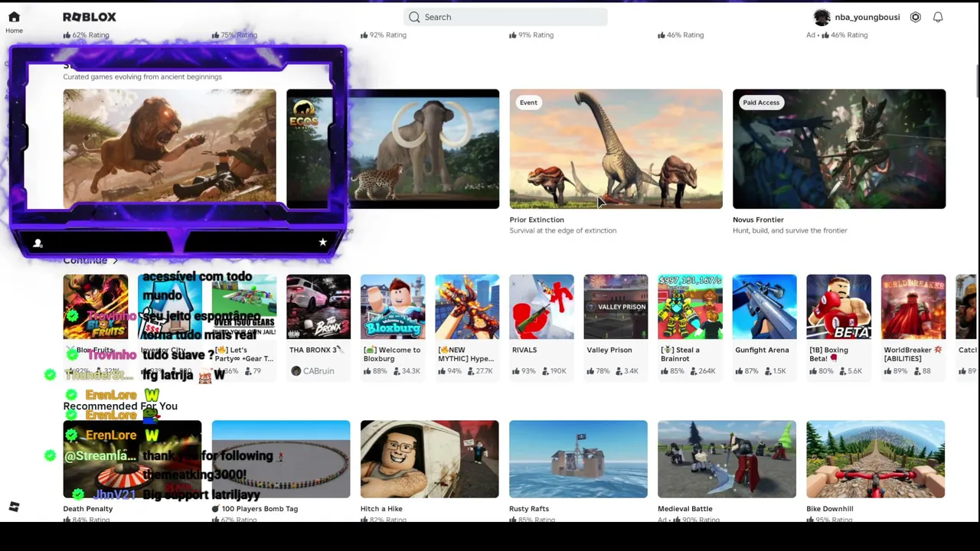Open the Gunfight Arena game icon
Image resolution: width=980 pixels, height=551 pixels.
point(764,306)
